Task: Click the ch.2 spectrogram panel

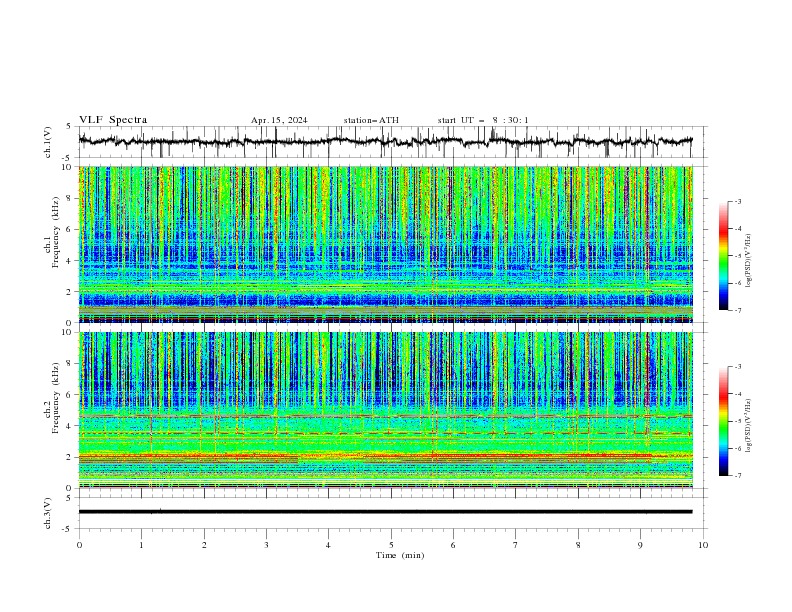Action: click(385, 410)
